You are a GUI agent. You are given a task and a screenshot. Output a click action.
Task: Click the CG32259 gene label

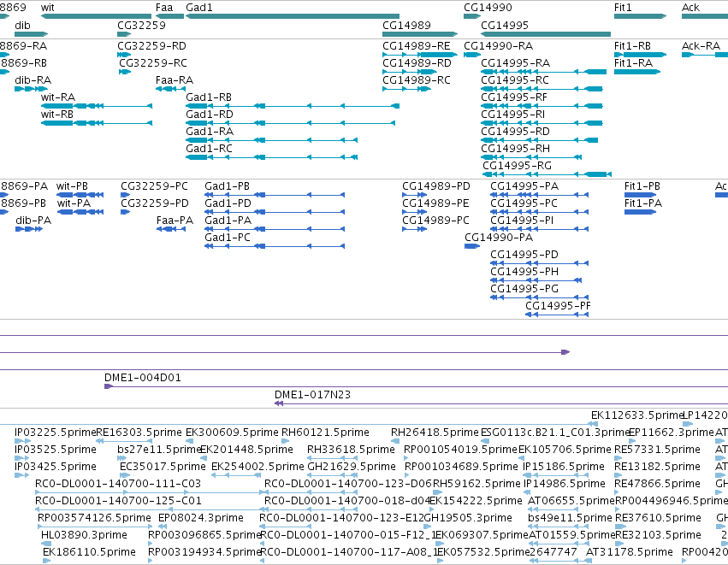[141, 25]
